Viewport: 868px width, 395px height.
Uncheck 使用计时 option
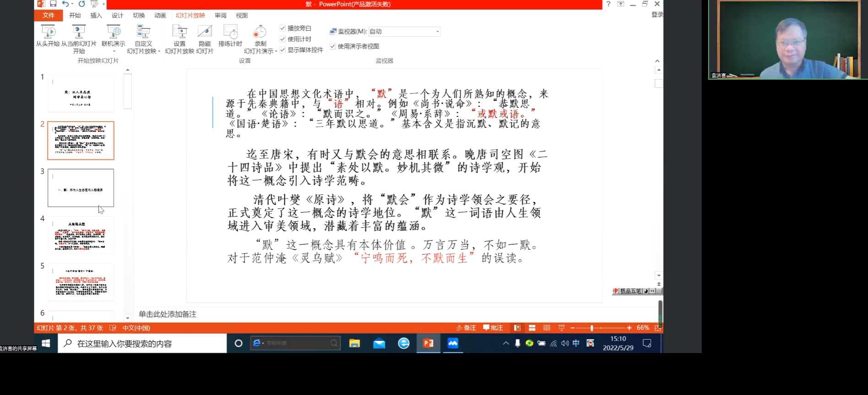[x=282, y=39]
